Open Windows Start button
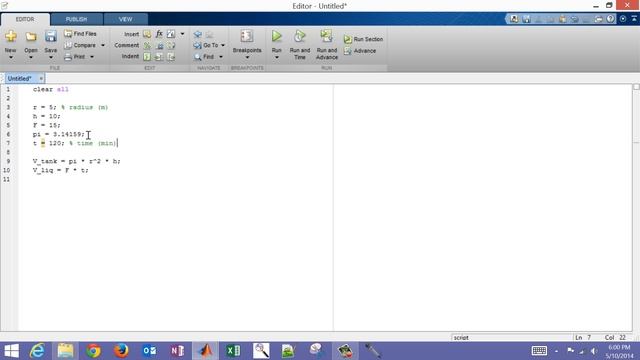Screen dimensions: 640x360 11,351
